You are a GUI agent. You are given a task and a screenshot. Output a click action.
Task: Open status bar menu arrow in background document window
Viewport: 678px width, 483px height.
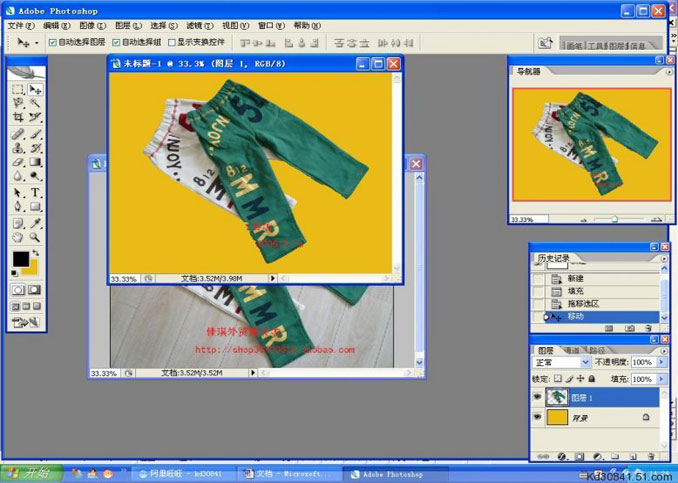point(253,372)
